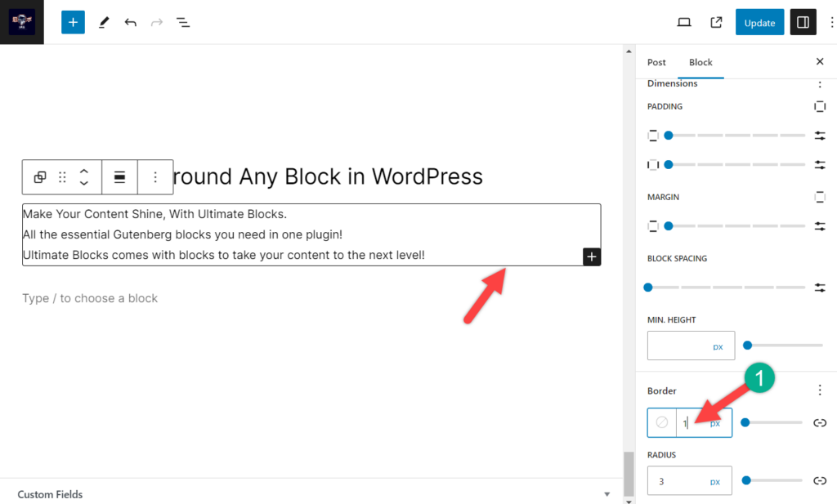Viewport: 837px width, 504px height.
Task: Open the block inserter with the plus icon
Action: click(x=73, y=22)
